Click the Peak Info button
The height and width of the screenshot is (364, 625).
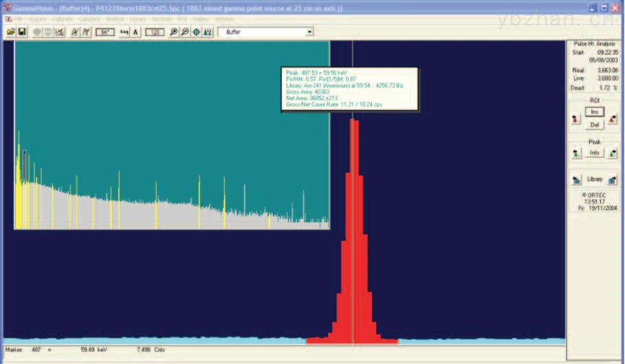click(x=594, y=152)
